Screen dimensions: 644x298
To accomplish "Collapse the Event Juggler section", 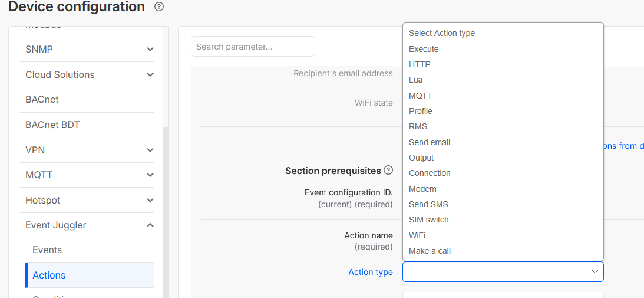I will 150,225.
